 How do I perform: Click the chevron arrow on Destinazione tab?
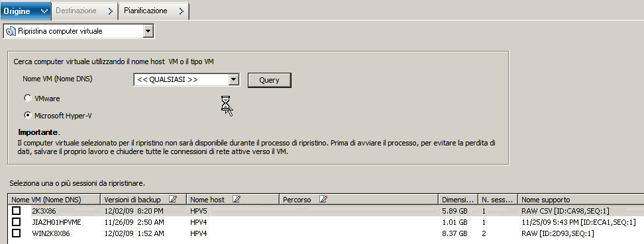(111, 11)
